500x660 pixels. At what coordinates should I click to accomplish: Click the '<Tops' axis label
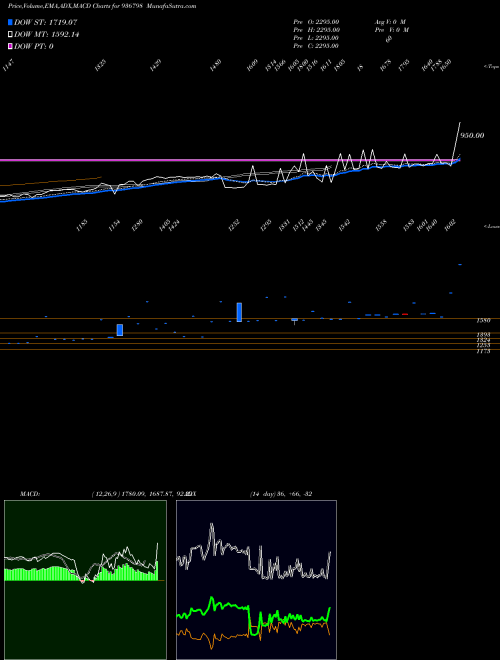[491, 67]
